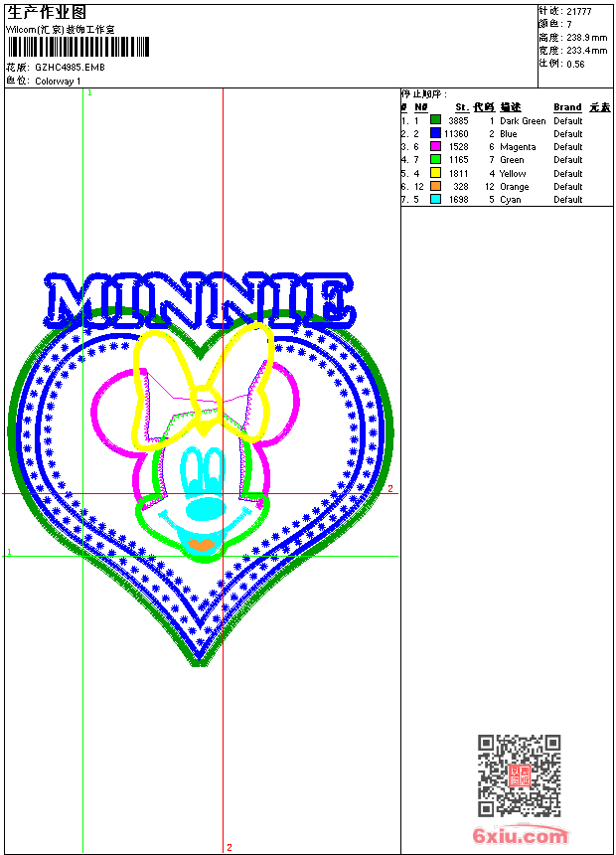Select the stitch count 1811 for Yellow
Viewport: 616px width, 855px height.
(459, 173)
